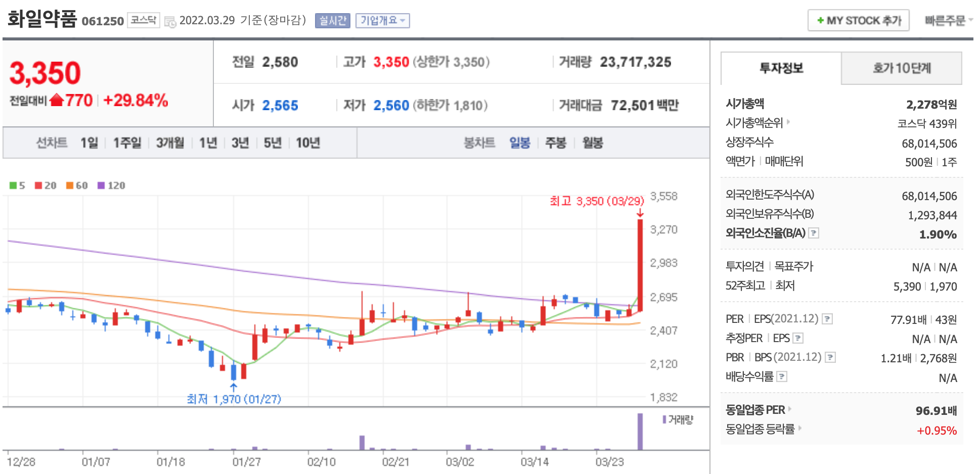Image resolution: width=980 pixels, height=474 pixels.
Task: Click the 03/29 high candle on chart
Action: 640,265
